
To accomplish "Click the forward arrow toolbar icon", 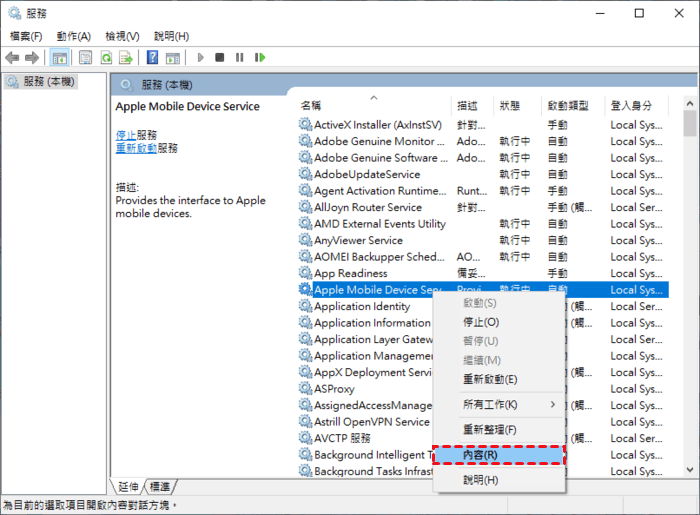I will (32, 58).
